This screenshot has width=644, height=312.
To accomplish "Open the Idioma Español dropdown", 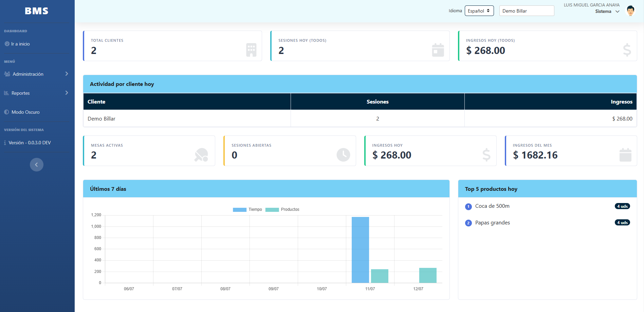I will (x=479, y=11).
